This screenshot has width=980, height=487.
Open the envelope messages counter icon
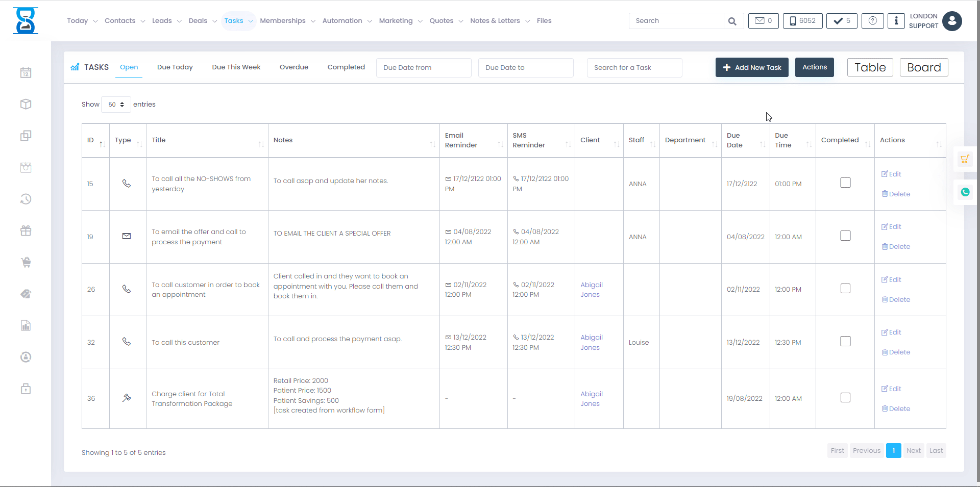coord(763,21)
